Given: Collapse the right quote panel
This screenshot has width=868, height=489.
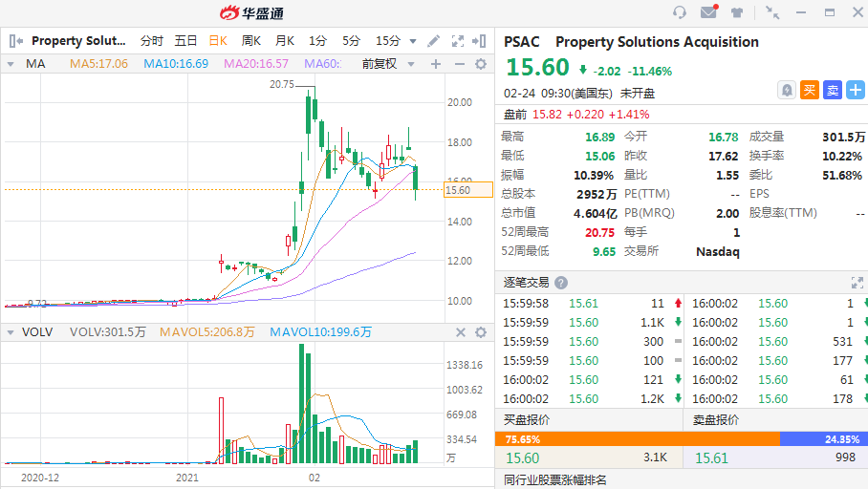Looking at the screenshot, I should [481, 41].
